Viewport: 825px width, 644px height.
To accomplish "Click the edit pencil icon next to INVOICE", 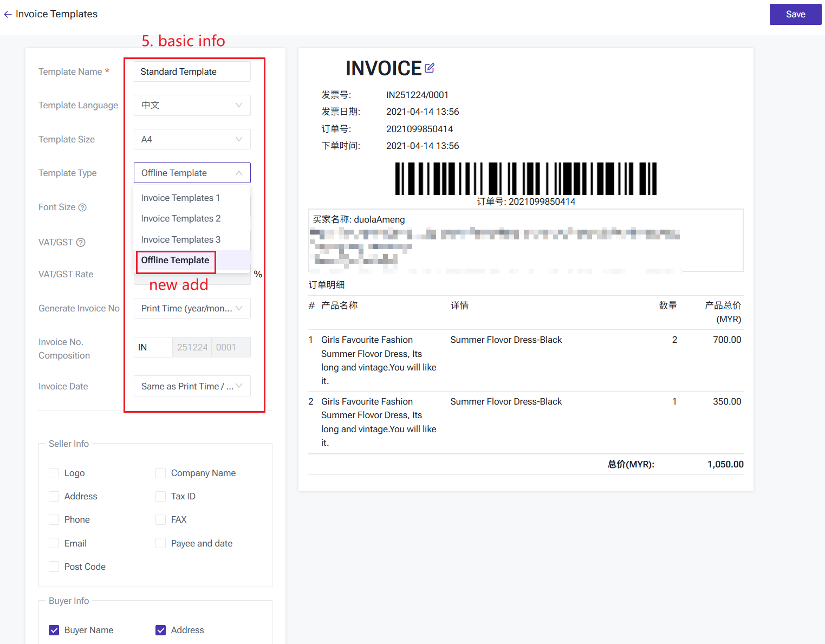I will click(x=430, y=68).
